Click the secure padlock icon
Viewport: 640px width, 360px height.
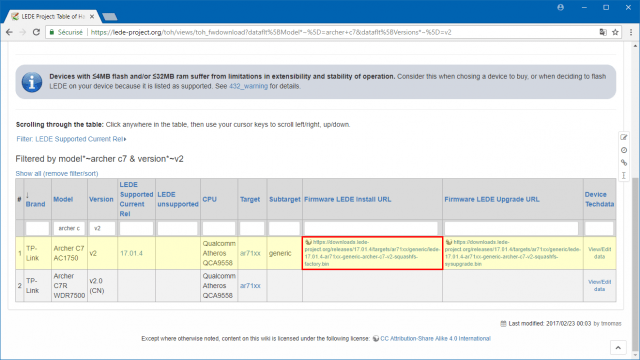click(x=52, y=32)
